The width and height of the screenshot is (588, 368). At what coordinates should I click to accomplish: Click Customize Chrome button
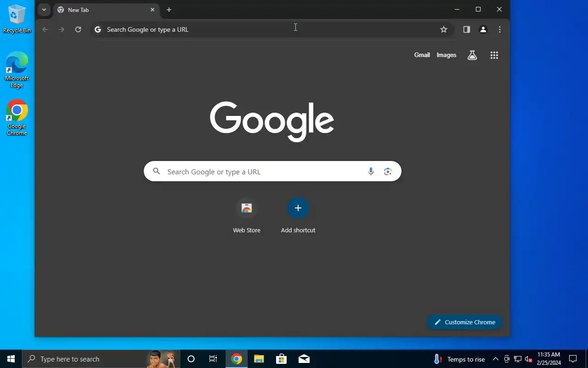click(x=464, y=322)
